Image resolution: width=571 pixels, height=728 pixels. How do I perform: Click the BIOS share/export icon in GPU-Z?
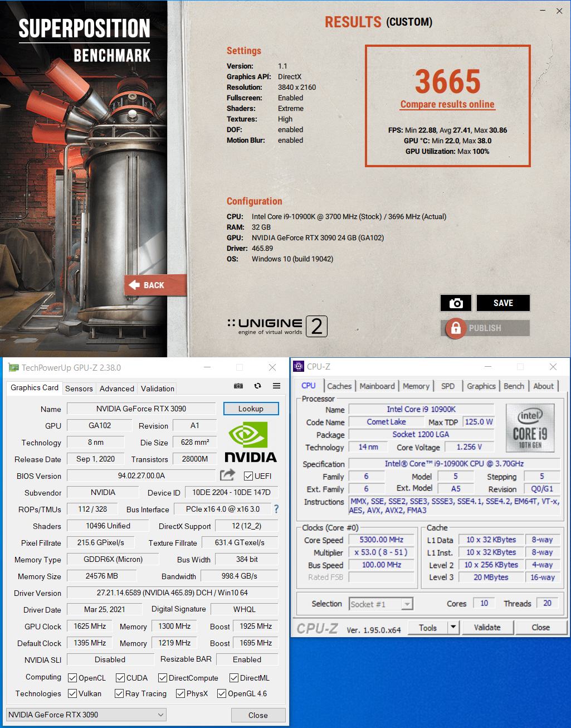point(227,475)
